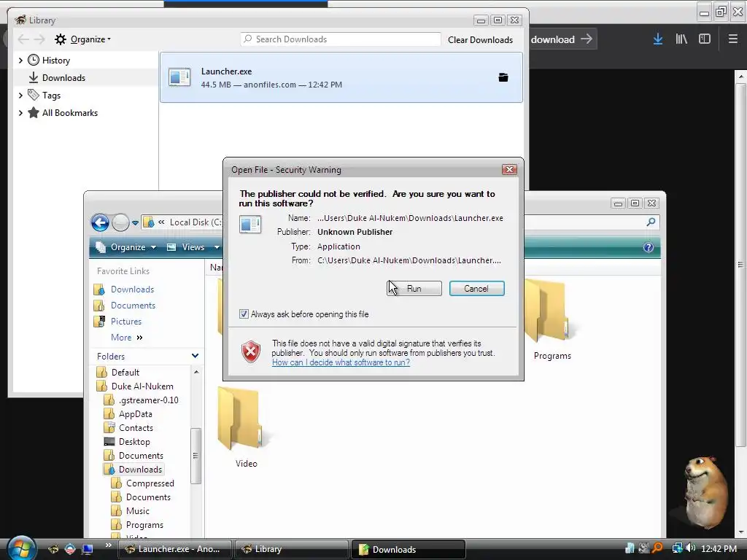Open the Views dropdown arrow
This screenshot has height=560, width=747.
tap(217, 247)
